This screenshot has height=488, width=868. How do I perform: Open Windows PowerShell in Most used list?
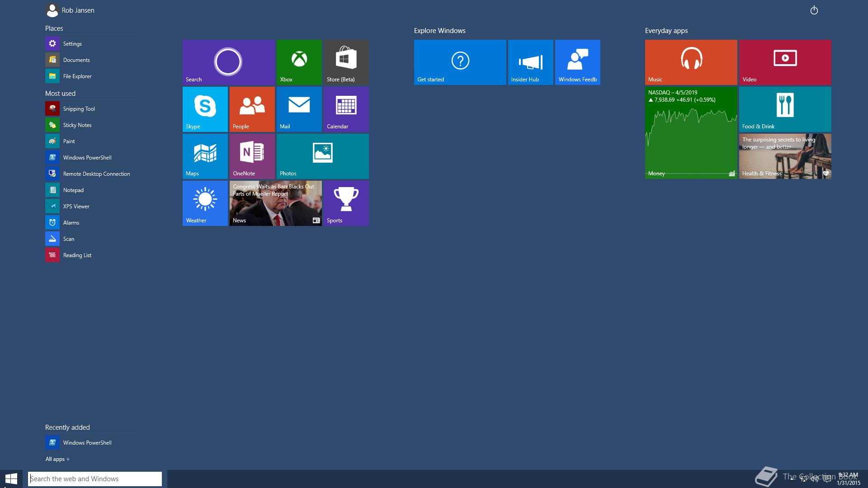tap(91, 157)
